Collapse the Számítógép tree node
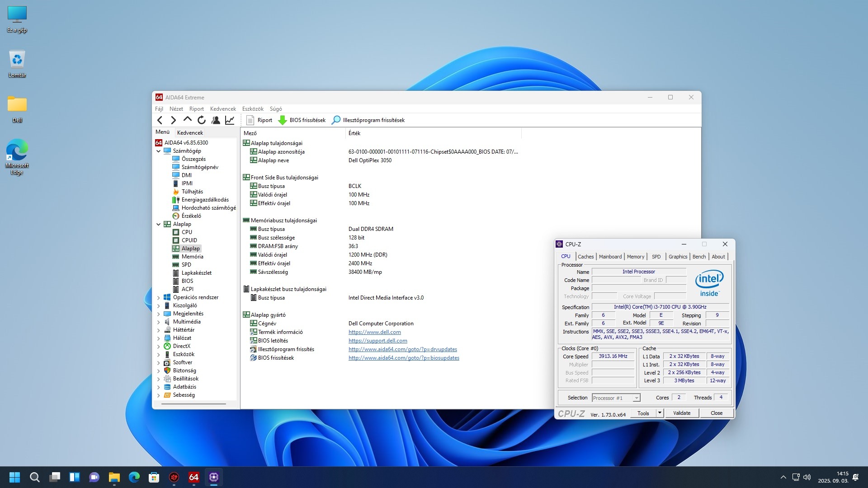The height and width of the screenshot is (488, 868). (159, 151)
